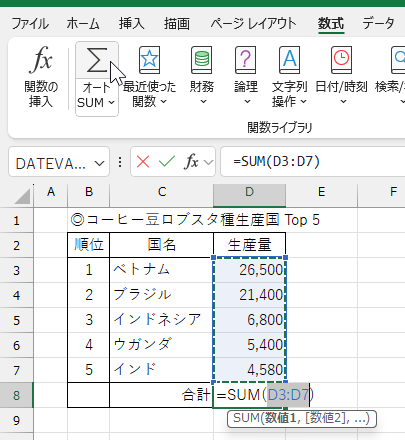Click the cell with value 4,580
This screenshot has height=440, width=405.
click(249, 370)
